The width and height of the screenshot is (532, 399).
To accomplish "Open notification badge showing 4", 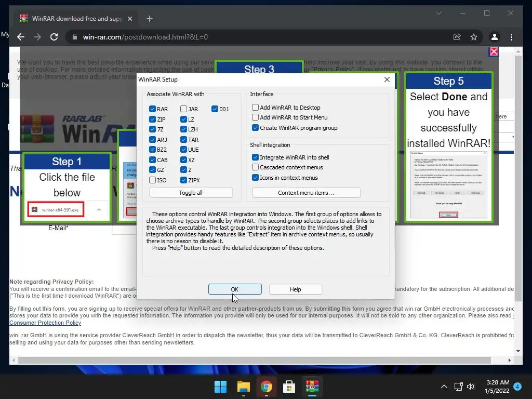I will point(517,387).
